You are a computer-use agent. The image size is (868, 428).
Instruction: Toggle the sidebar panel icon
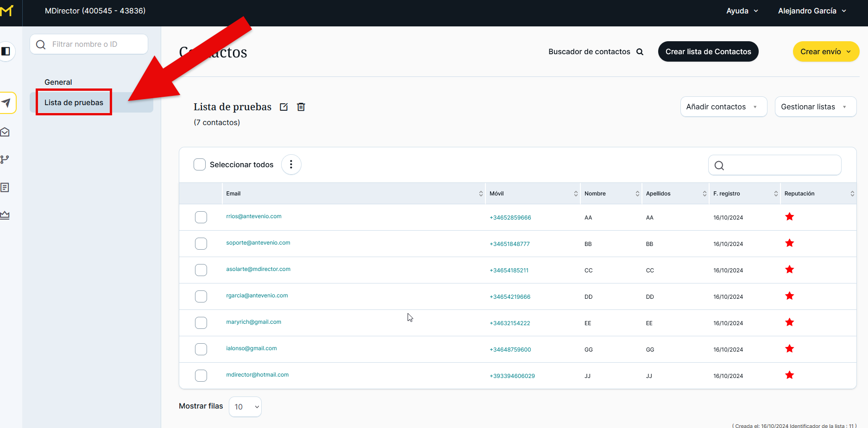(6, 51)
